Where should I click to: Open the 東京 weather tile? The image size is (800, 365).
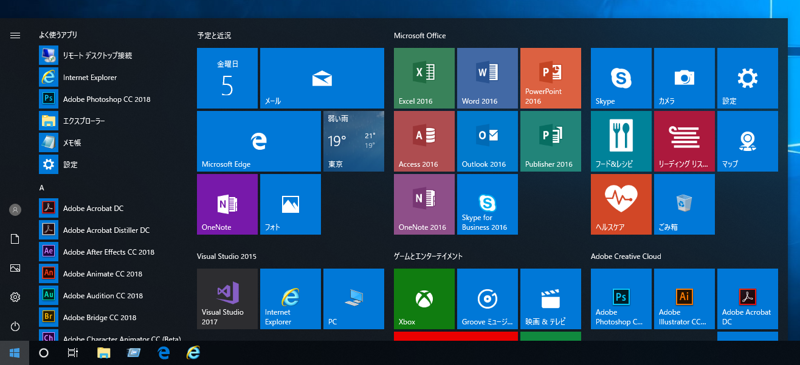point(354,141)
